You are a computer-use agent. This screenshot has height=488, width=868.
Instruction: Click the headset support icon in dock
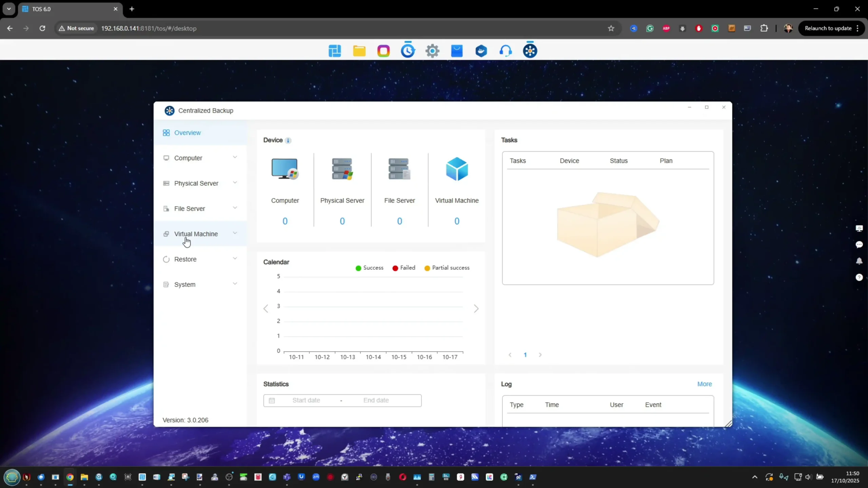pos(505,51)
